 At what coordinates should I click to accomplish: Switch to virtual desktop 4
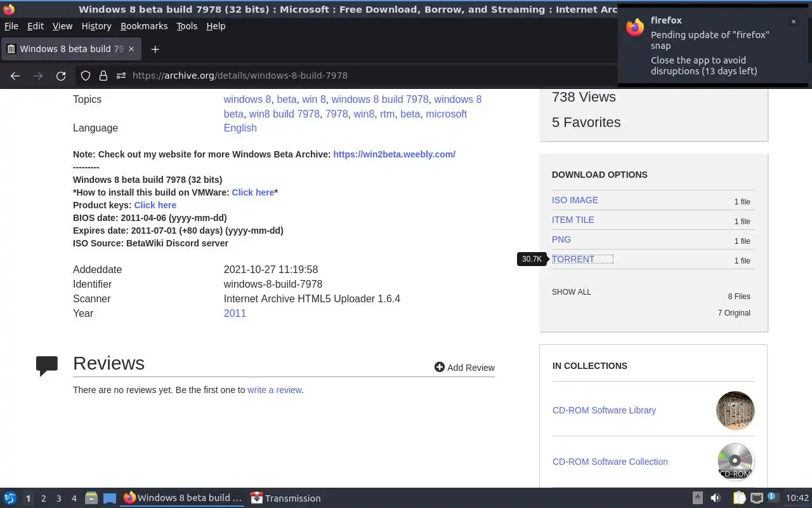pyautogui.click(x=74, y=498)
